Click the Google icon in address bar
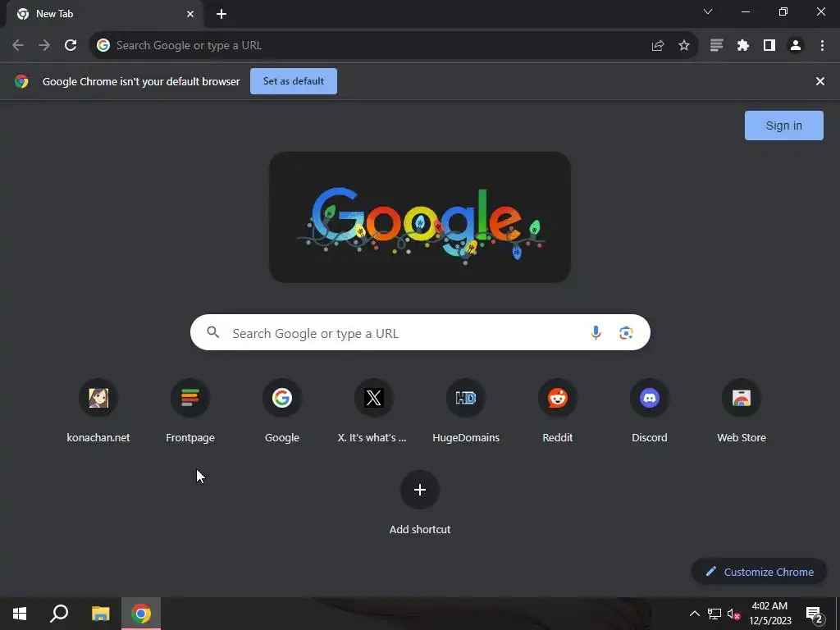Viewport: 840px width, 630px height. point(103,46)
